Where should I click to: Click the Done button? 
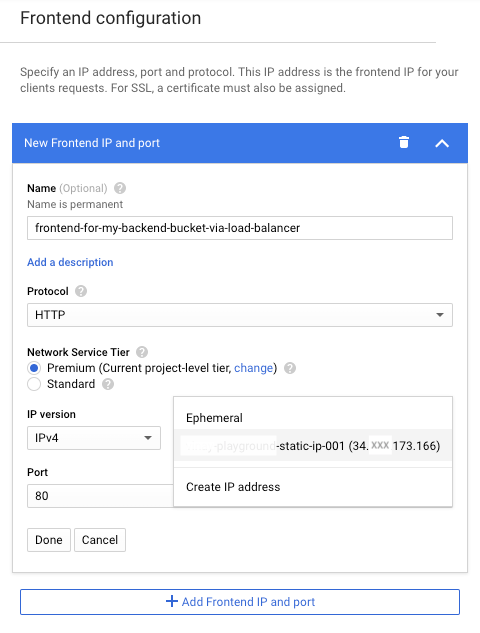[x=49, y=540]
